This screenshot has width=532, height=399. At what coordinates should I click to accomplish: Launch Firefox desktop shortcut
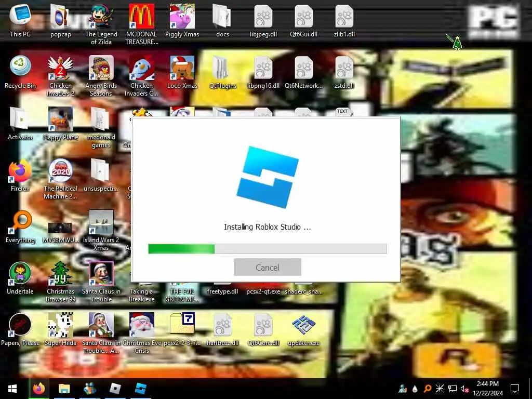coord(20,175)
